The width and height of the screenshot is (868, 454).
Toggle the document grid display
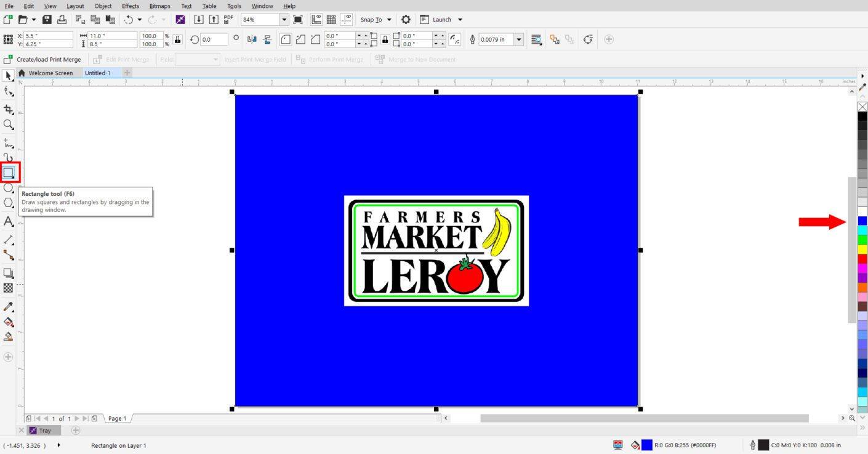pos(331,19)
